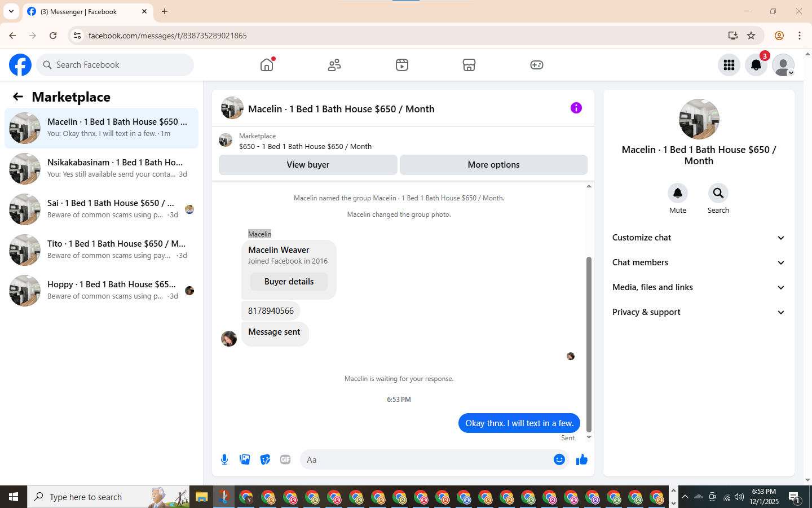Click the install app icon in address bar
Viewport: 812px width, 508px height.
(733, 36)
